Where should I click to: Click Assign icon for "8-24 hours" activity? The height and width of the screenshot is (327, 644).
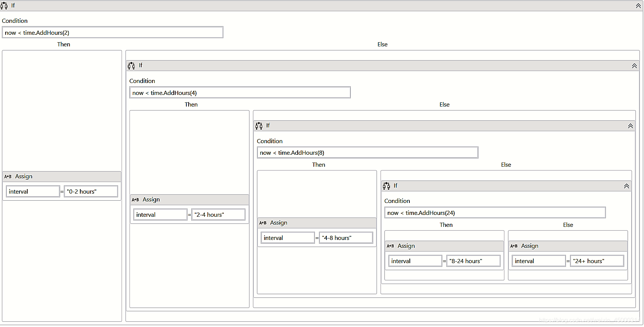(x=390, y=246)
